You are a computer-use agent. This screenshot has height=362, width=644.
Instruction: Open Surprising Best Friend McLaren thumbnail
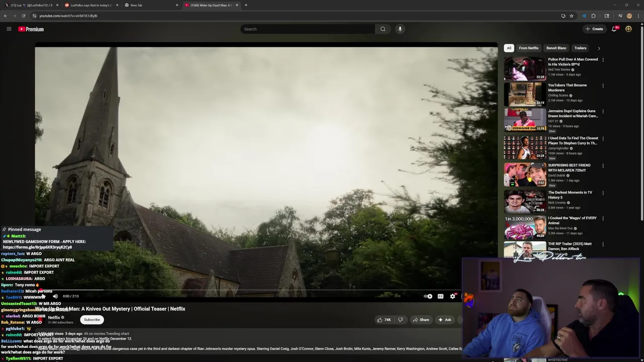[525, 174]
